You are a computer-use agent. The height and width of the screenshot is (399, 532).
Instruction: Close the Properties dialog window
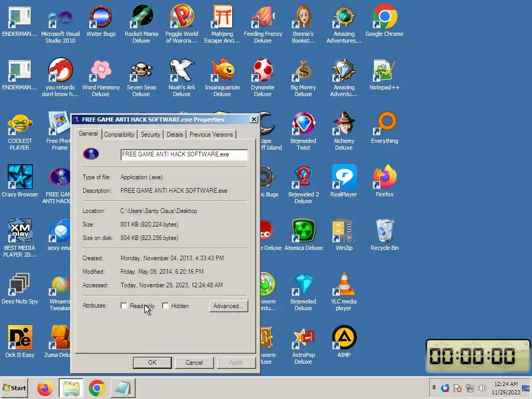coord(254,119)
